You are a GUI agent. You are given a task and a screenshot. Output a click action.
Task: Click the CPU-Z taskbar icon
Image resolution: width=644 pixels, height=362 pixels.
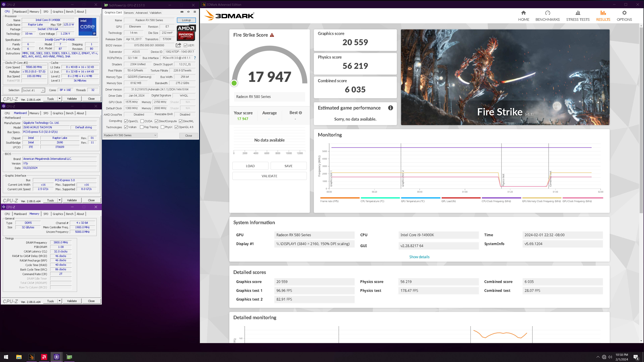[x=57, y=357]
